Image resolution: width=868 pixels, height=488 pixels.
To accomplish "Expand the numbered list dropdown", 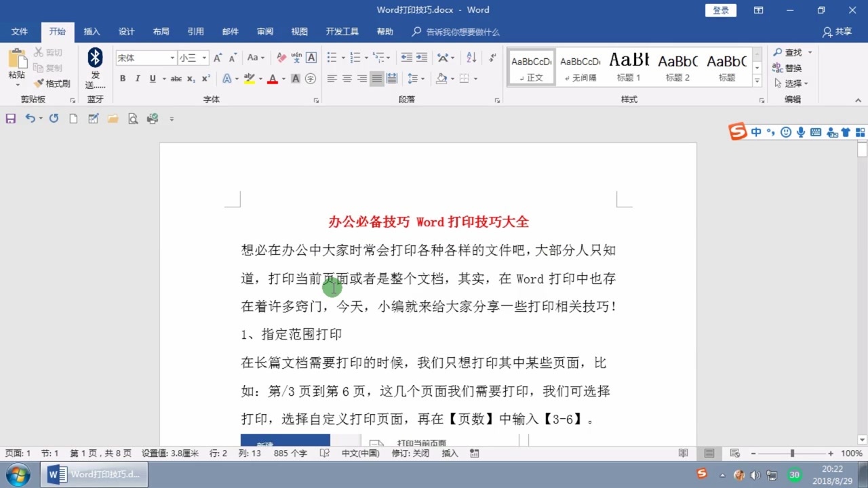I will click(x=366, y=58).
